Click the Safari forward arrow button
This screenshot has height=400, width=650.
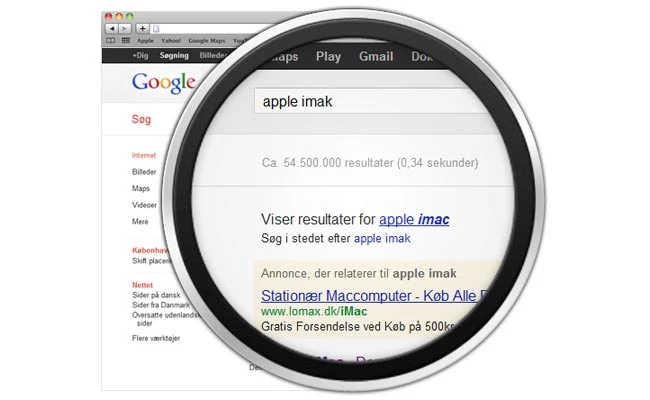point(125,29)
